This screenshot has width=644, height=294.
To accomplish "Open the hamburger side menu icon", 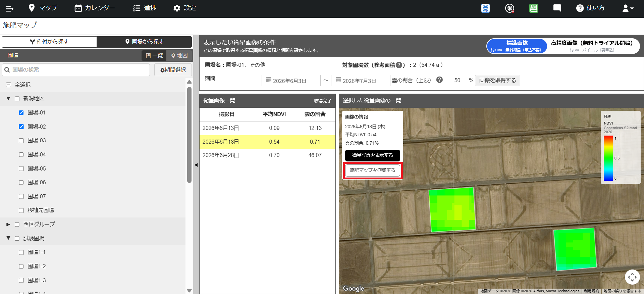I will click(10, 8).
